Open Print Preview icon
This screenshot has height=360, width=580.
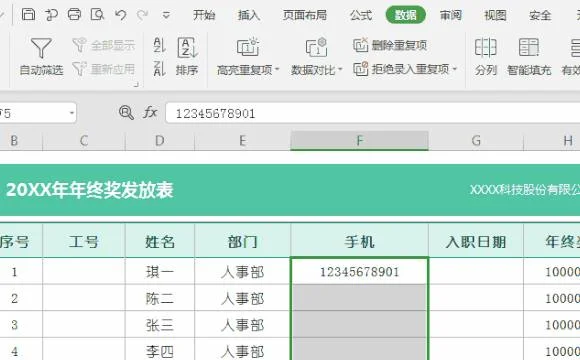[x=97, y=14]
